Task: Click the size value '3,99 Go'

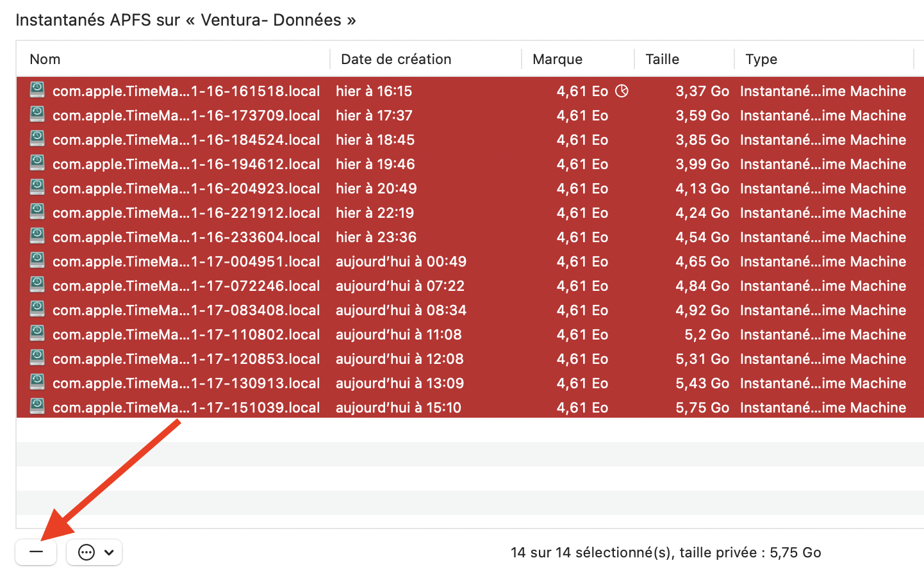Action: tap(702, 164)
